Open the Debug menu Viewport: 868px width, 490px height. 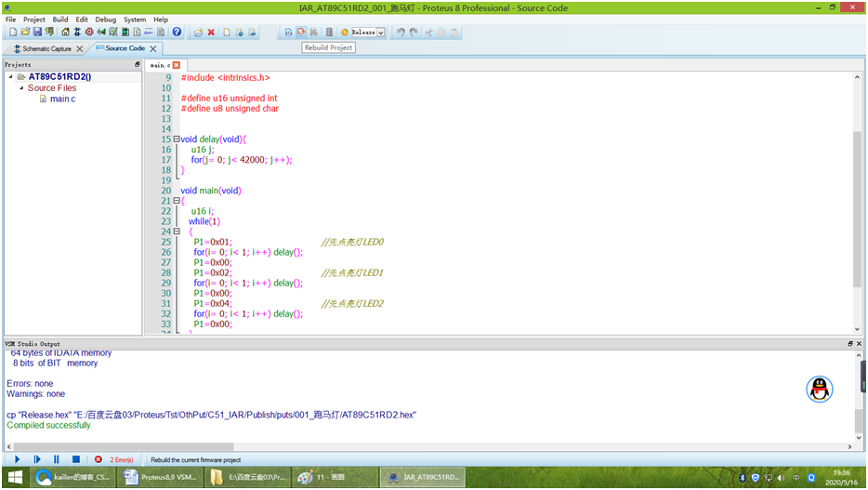[x=105, y=20]
